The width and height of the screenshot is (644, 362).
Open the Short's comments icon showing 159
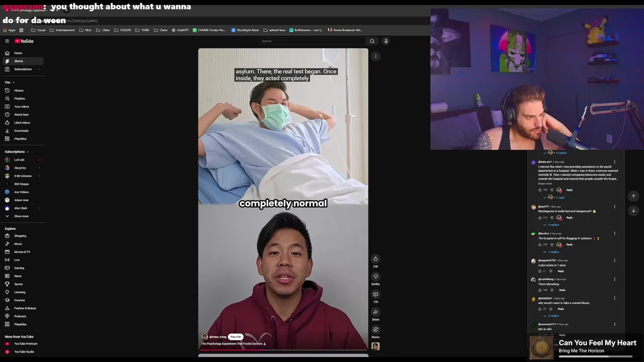click(x=375, y=294)
